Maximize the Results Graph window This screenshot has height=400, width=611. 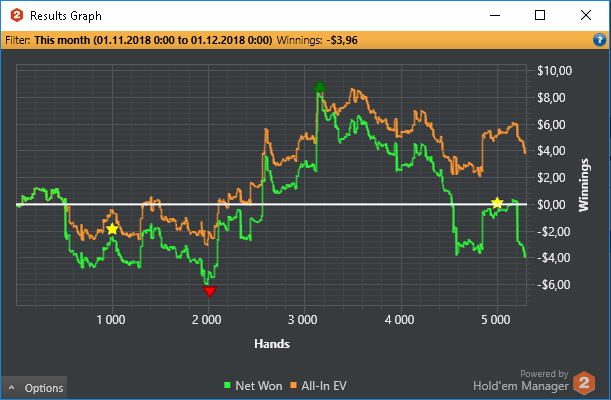(540, 16)
